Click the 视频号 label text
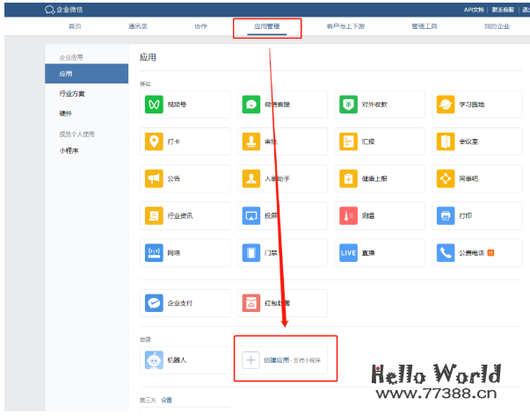Screen dimensions: 530x420 (x=177, y=105)
